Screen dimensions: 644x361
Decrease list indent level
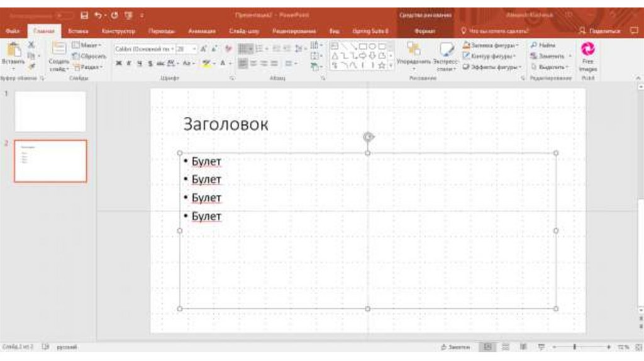click(x=277, y=49)
